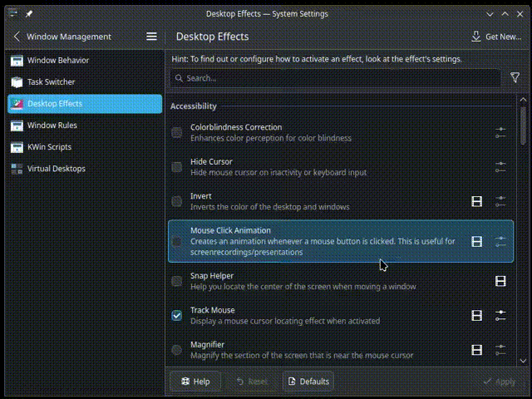Play Snap Helper demo video
Screen dimensions: 532x399
tap(500, 281)
